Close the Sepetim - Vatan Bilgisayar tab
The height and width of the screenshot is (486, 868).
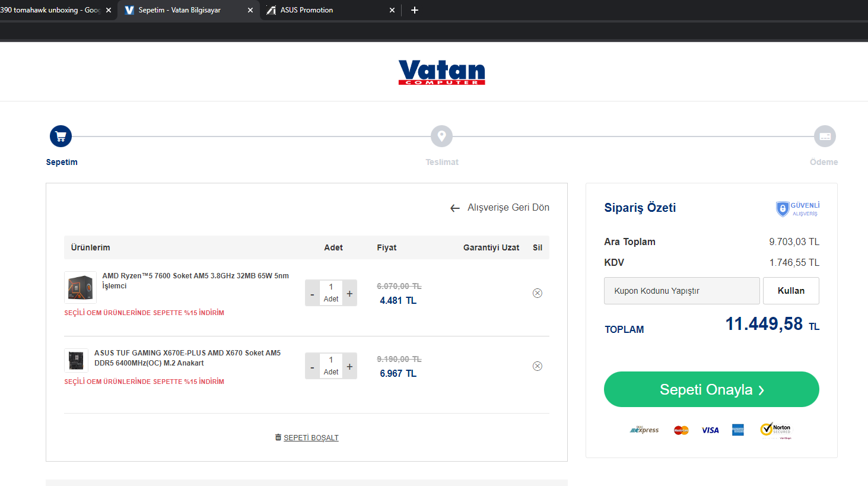250,10
